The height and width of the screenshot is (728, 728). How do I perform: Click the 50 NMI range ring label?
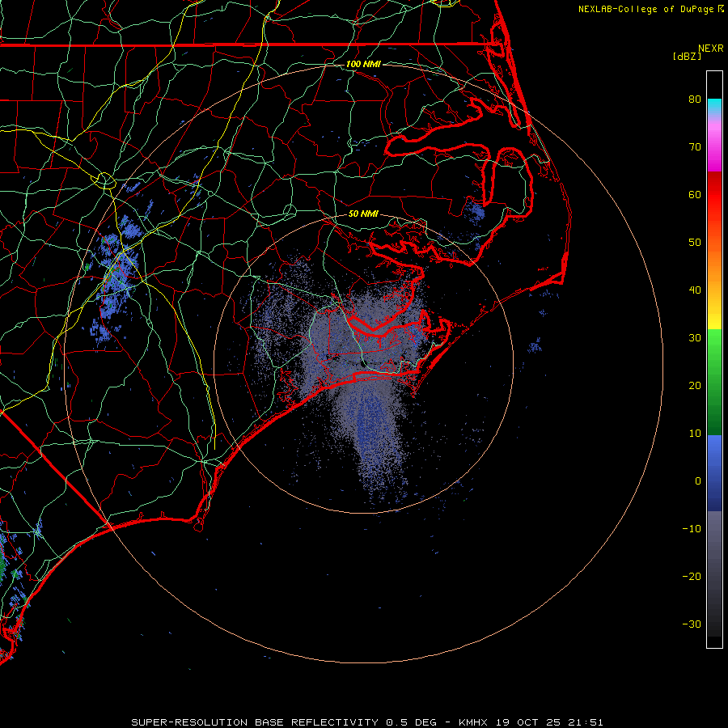pyautogui.click(x=363, y=214)
